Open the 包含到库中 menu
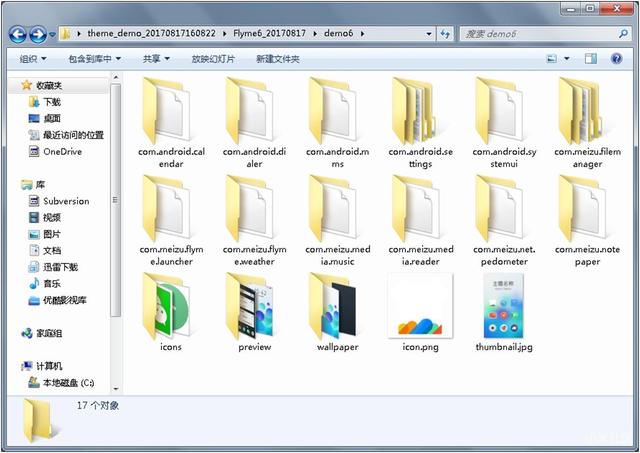 95,59
